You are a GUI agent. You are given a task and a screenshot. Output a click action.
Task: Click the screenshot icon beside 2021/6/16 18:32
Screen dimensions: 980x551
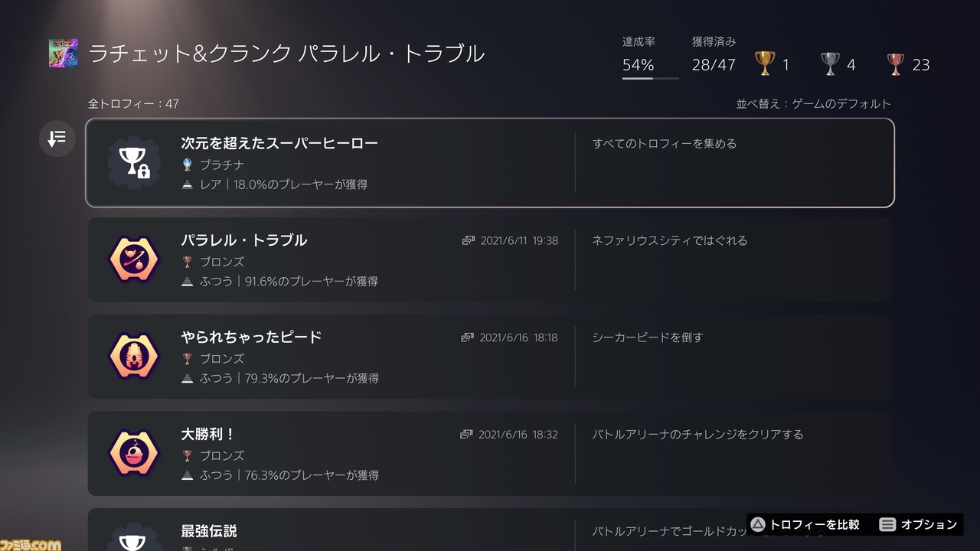(x=466, y=434)
